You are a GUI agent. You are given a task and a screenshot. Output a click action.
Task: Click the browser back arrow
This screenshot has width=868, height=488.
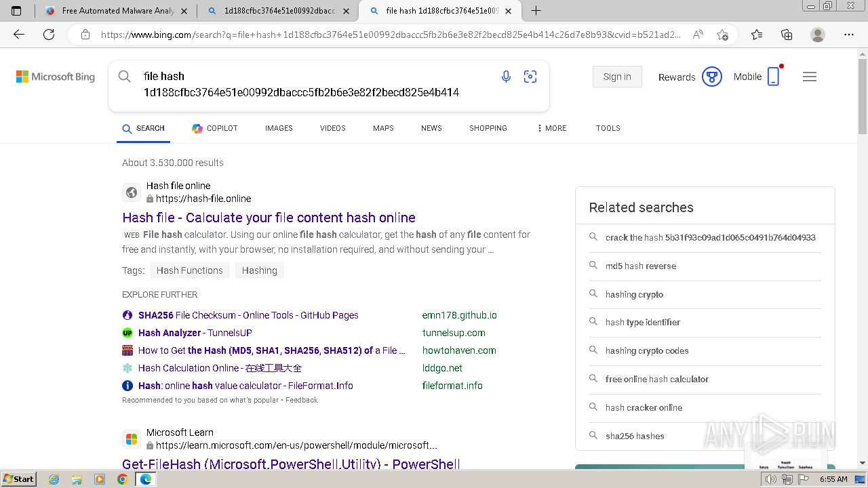coord(19,35)
